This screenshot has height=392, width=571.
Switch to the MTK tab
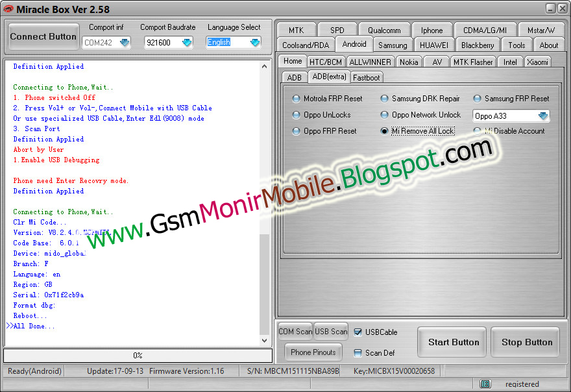click(296, 31)
